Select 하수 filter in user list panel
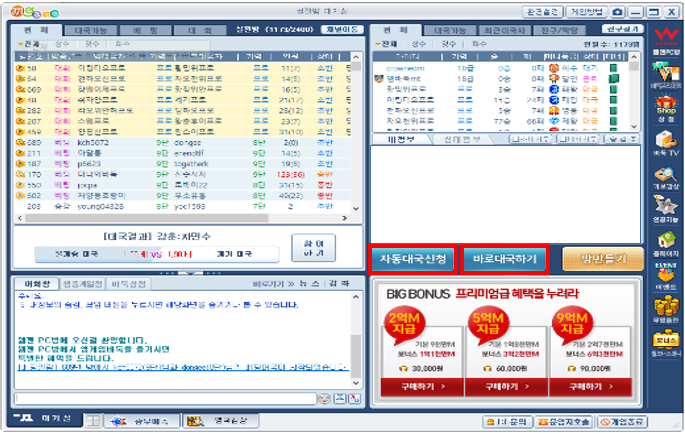Viewport: 685px width, 434px height. click(x=479, y=44)
